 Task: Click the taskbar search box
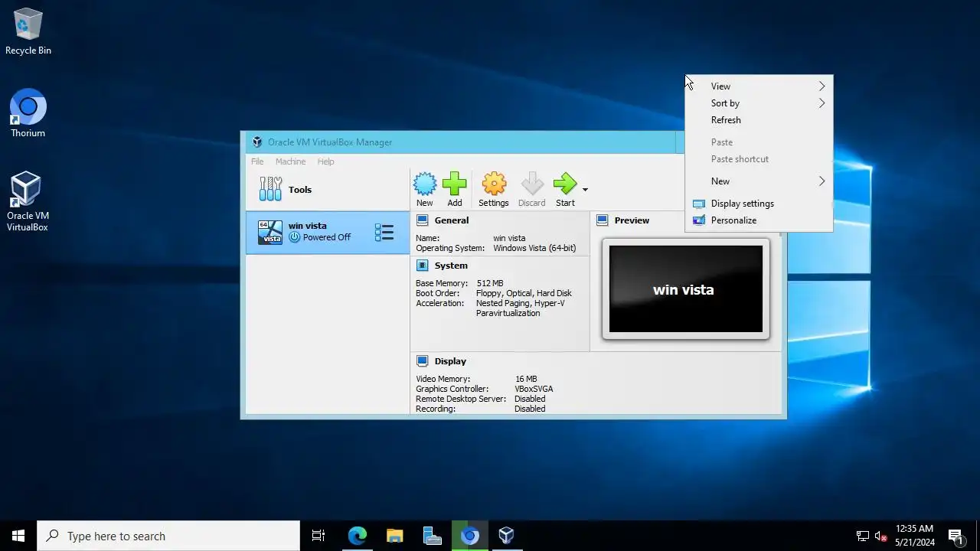[168, 536]
